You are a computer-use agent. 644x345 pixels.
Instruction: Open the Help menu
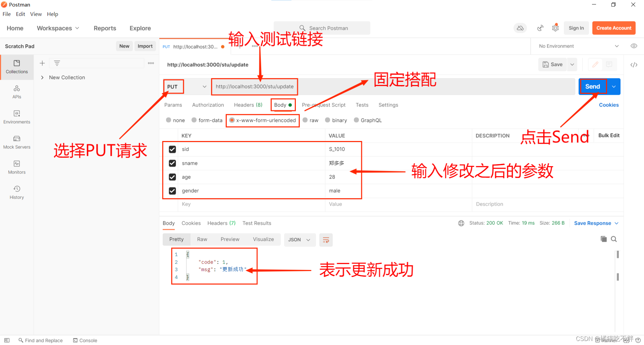52,14
